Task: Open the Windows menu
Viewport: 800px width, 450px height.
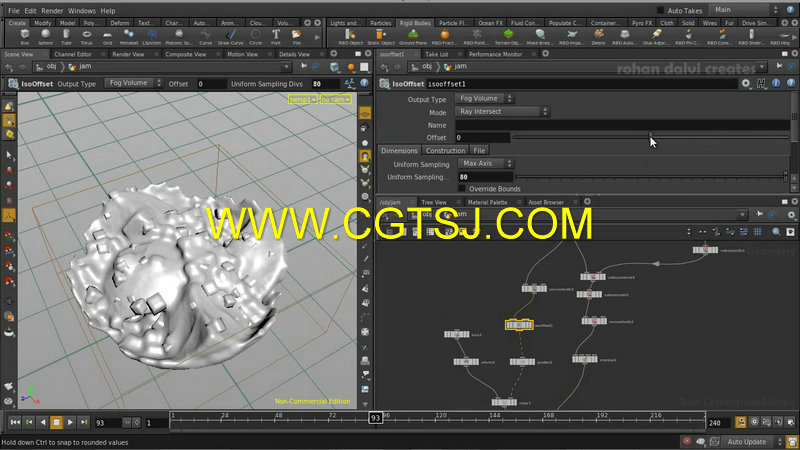Action: [x=82, y=11]
